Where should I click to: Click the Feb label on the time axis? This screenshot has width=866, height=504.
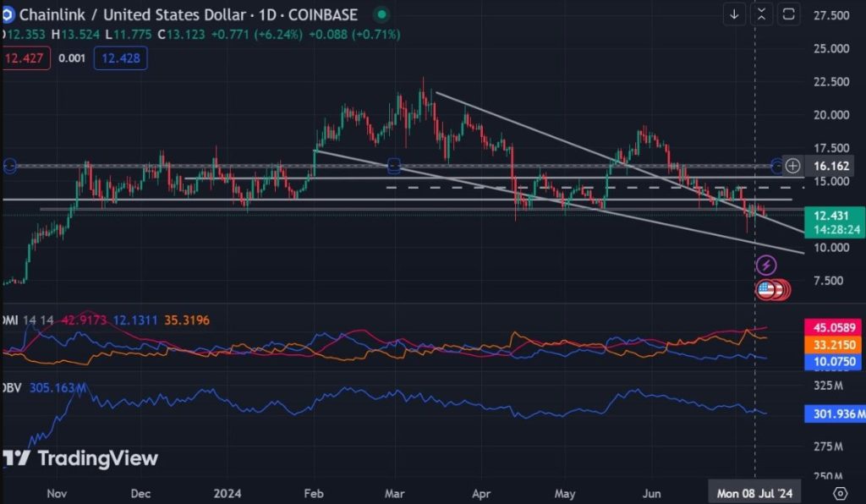(314, 493)
